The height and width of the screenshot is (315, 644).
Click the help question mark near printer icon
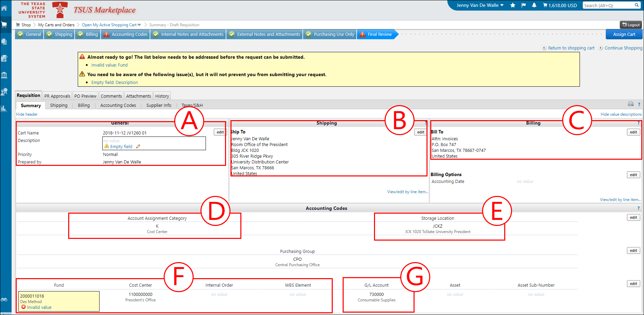tap(639, 104)
